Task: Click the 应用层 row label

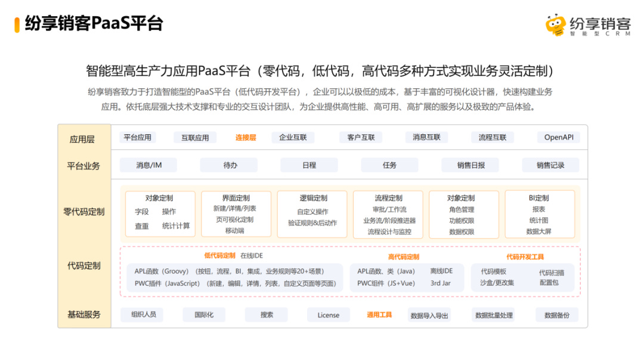Action: coord(82,140)
